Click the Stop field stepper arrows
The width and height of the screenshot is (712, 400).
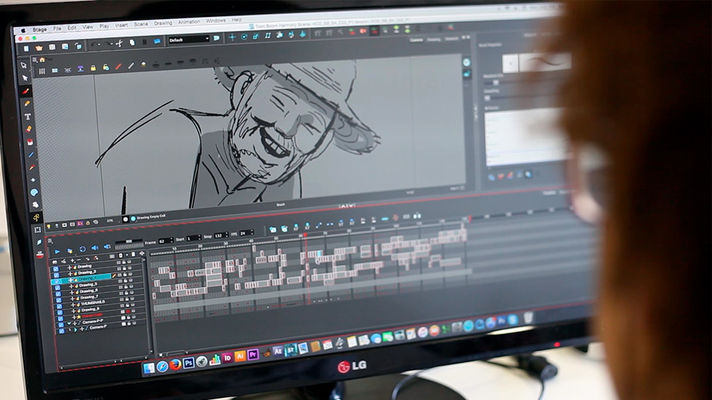coord(227,236)
